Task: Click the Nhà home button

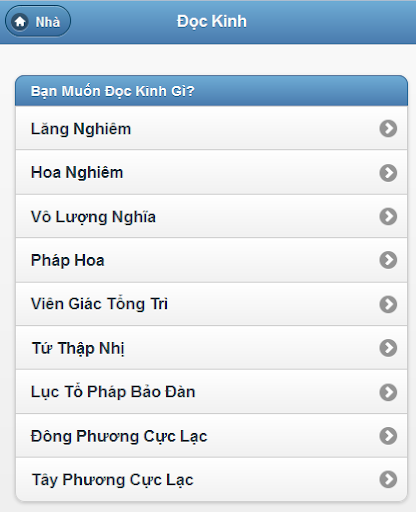Action: coord(38,22)
